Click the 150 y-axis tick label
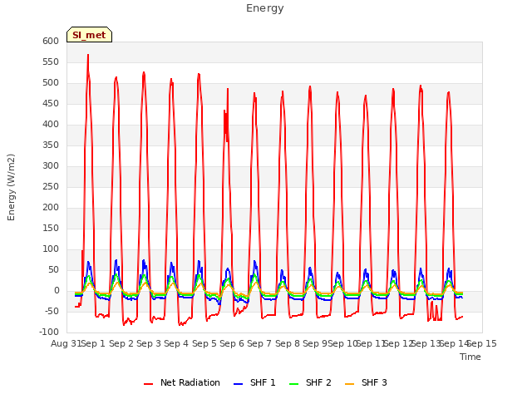 click(51, 229)
